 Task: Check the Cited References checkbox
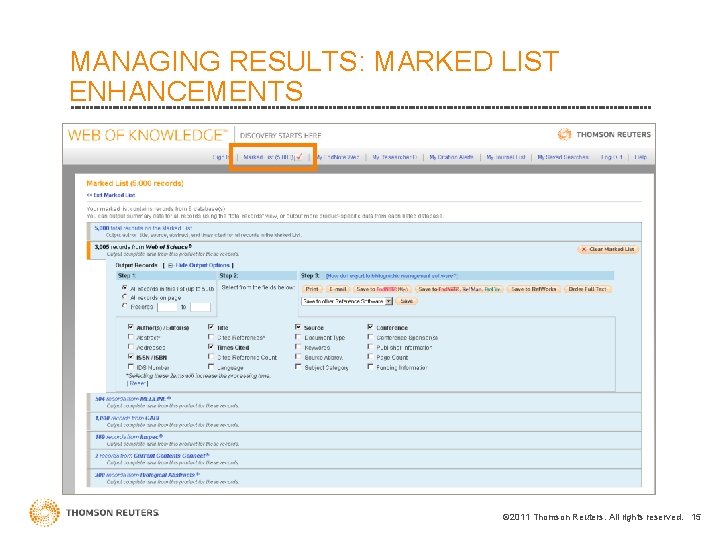(x=211, y=337)
